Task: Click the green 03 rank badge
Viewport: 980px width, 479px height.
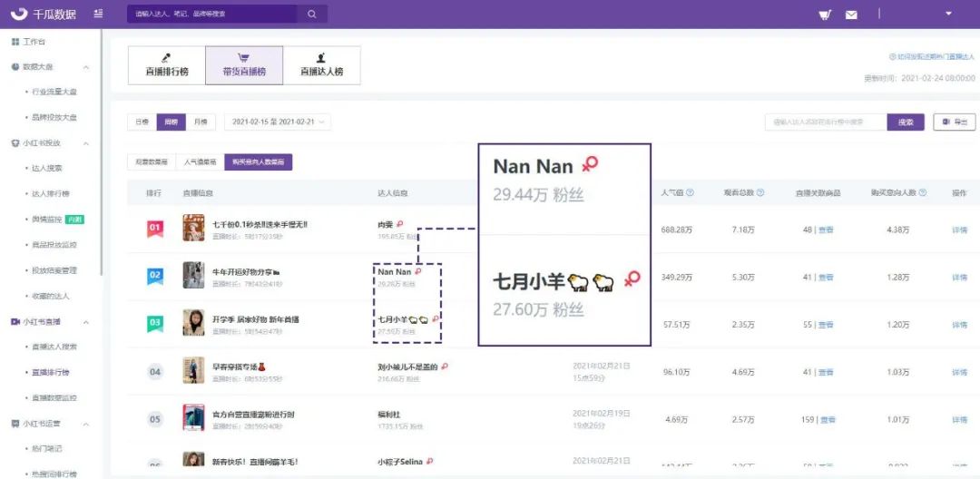Action: 155,324
